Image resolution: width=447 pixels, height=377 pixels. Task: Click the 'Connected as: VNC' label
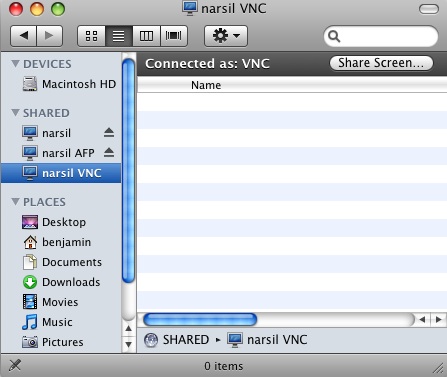point(207,63)
